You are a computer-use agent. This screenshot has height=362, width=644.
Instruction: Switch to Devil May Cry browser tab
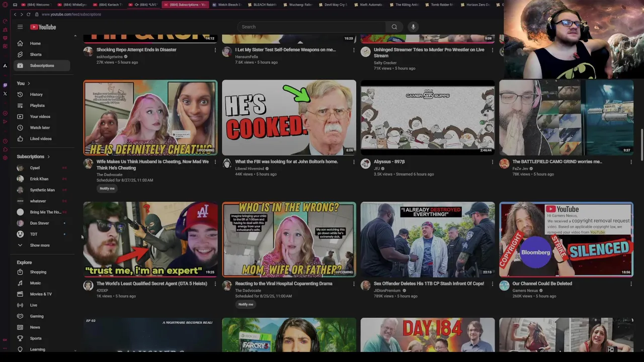332,5
